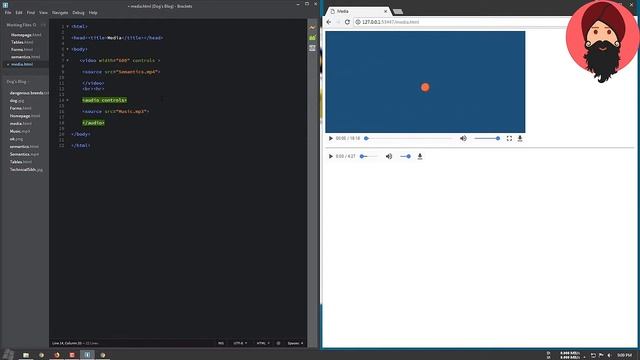This screenshot has width=640, height=360.
Task: Open the File menu in Brackets
Action: tap(8, 13)
